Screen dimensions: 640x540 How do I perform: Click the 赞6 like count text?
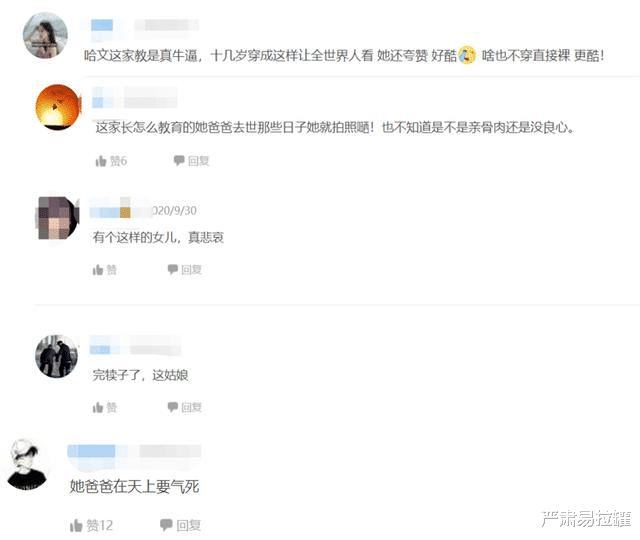click(118, 161)
